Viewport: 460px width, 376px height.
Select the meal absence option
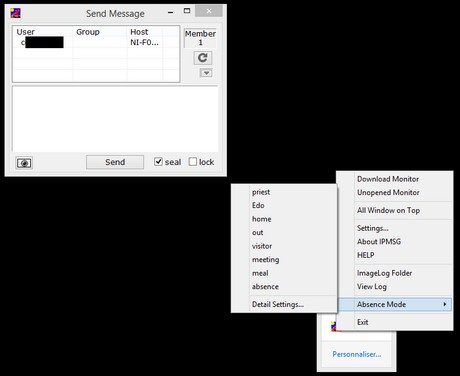(x=284, y=273)
